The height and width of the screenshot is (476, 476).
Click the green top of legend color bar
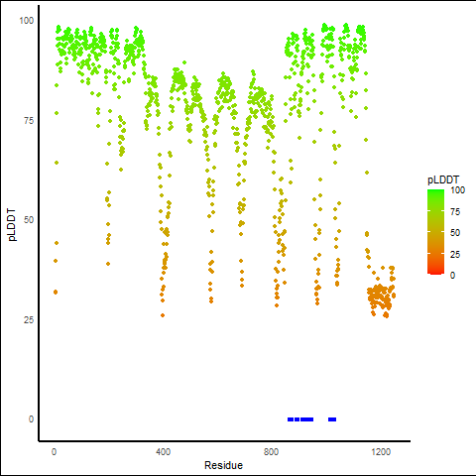(435, 192)
